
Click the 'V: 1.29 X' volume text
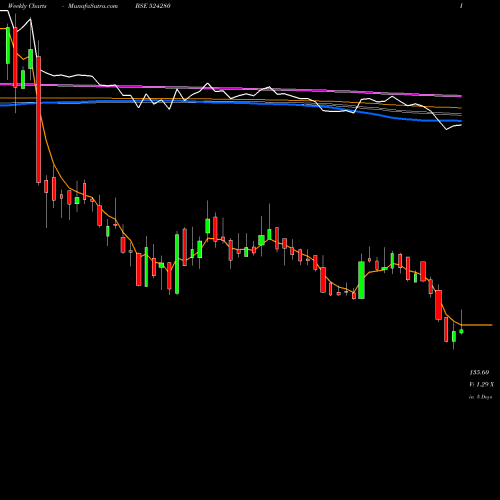[x=482, y=384]
